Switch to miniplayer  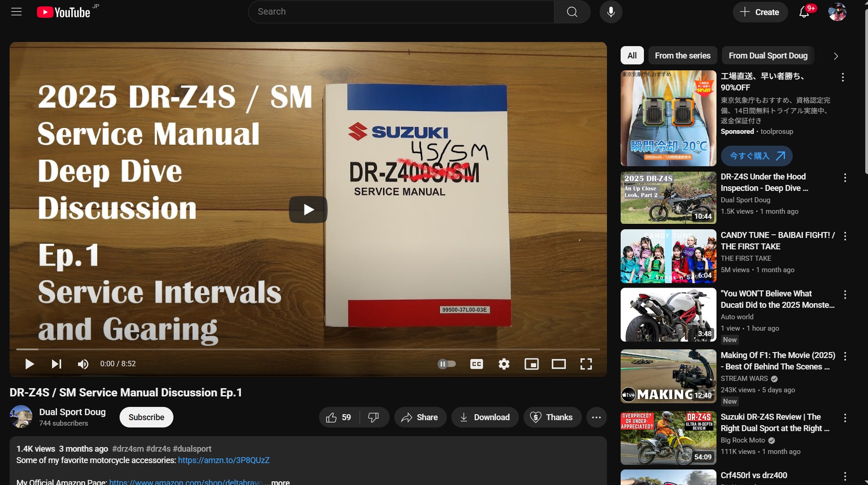point(531,364)
